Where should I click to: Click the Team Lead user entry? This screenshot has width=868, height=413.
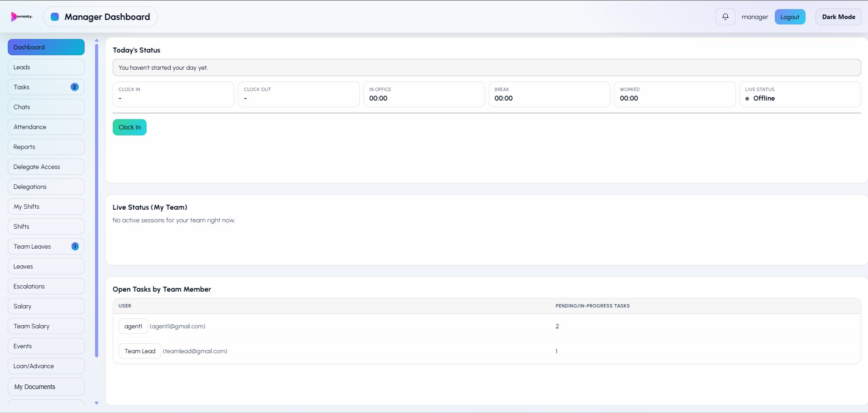(140, 351)
